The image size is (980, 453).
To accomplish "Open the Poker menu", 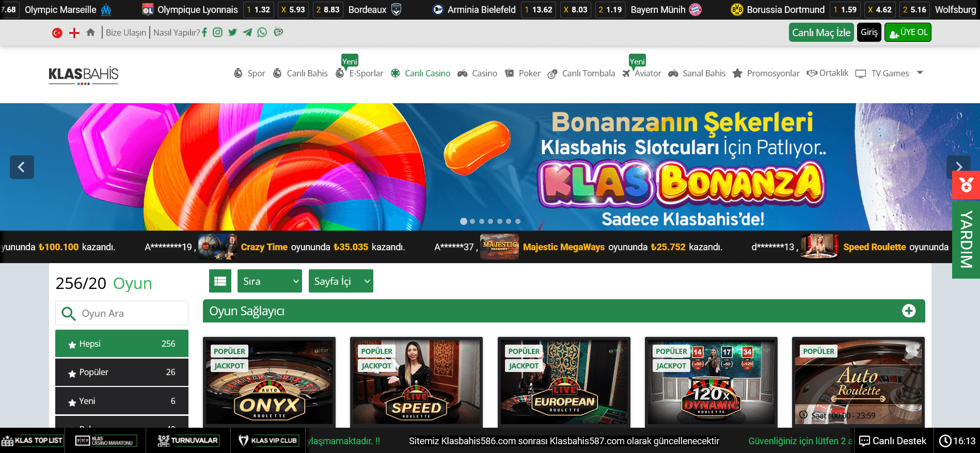I will tap(523, 73).
